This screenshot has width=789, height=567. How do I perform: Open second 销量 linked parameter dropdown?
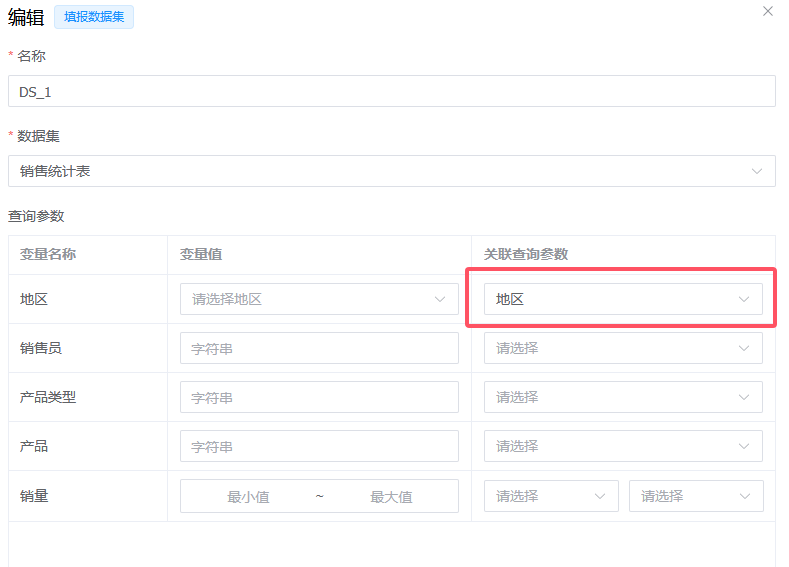(x=695, y=496)
